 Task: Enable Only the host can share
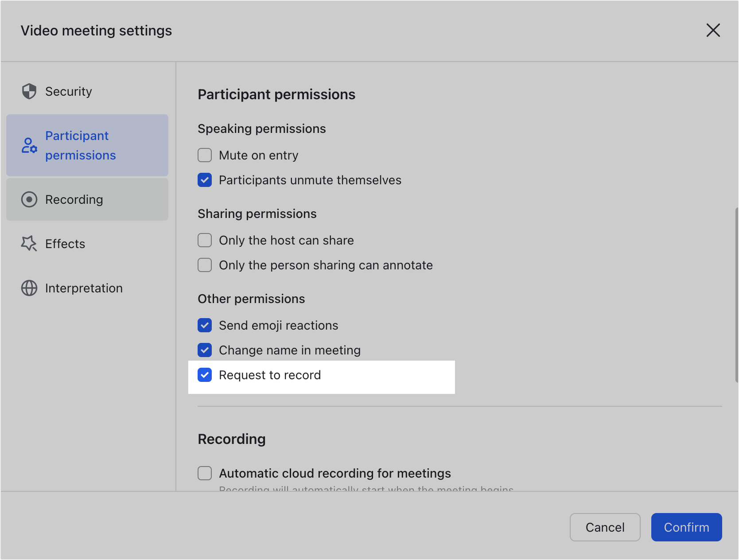coord(205,240)
